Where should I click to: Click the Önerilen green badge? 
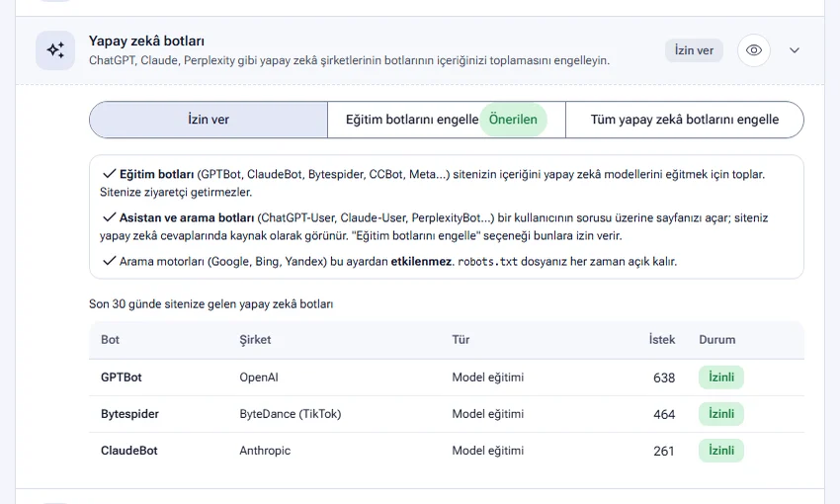(513, 120)
